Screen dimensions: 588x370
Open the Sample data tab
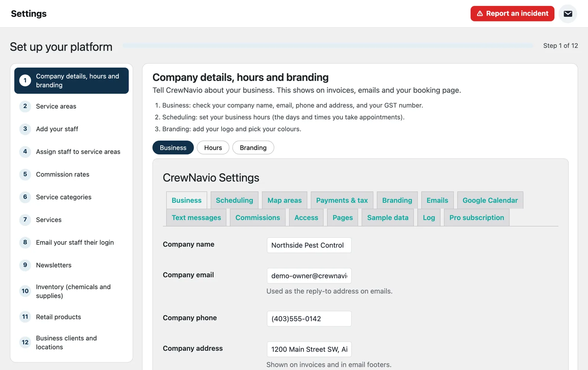point(388,218)
